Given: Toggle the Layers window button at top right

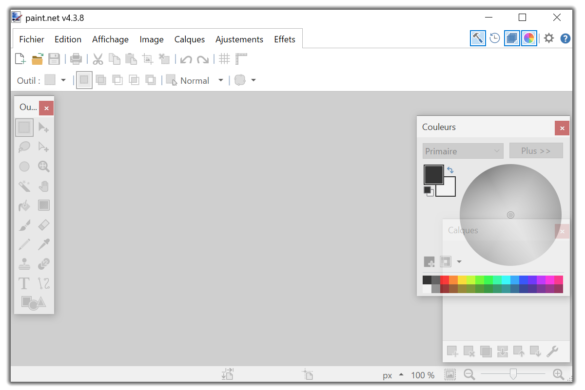Looking at the screenshot, I should (x=512, y=38).
